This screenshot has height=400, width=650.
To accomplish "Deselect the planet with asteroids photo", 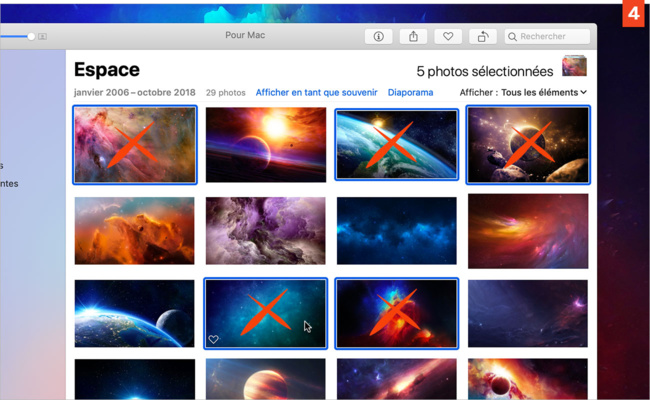I will click(527, 145).
